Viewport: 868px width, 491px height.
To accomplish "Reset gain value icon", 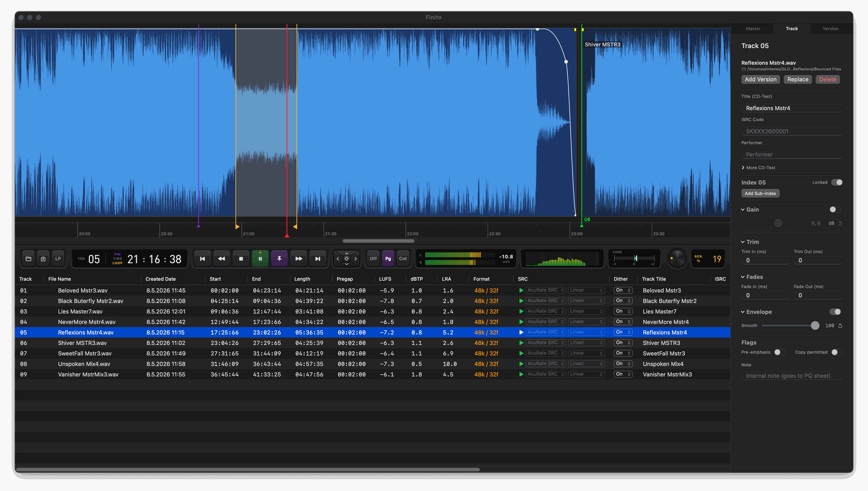I will click(x=840, y=224).
